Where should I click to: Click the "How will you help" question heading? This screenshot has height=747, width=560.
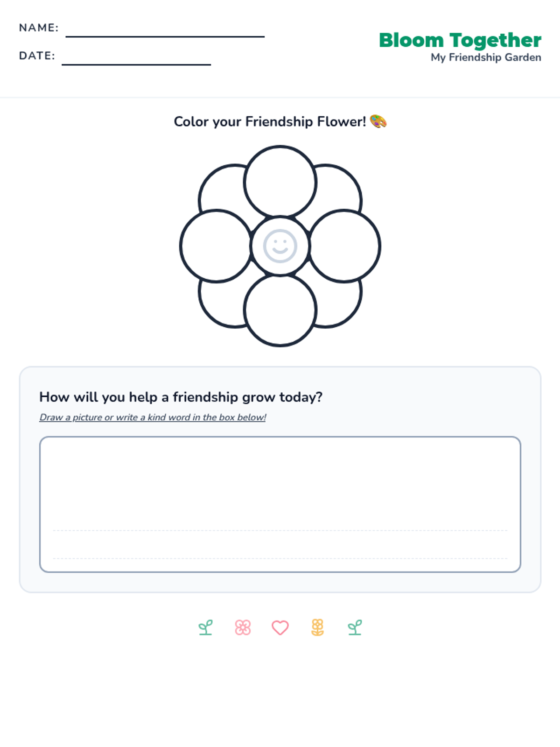click(x=181, y=397)
